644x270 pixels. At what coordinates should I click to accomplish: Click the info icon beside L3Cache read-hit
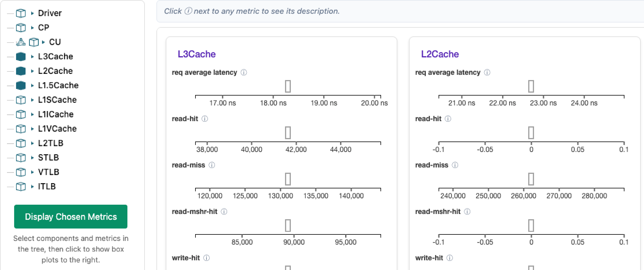[205, 119]
